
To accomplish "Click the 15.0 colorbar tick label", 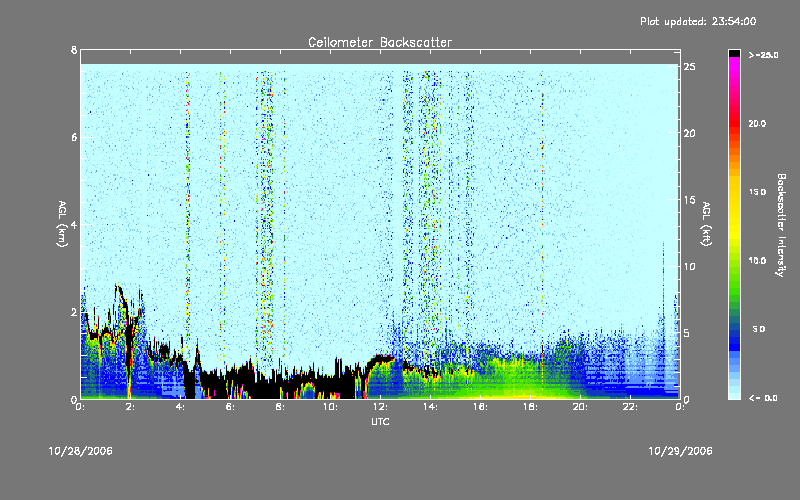I will [x=757, y=192].
